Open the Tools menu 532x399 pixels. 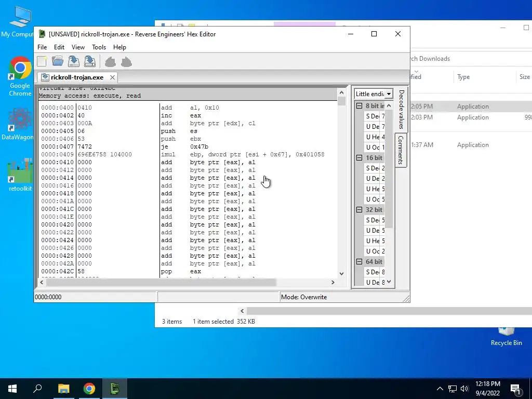click(99, 47)
